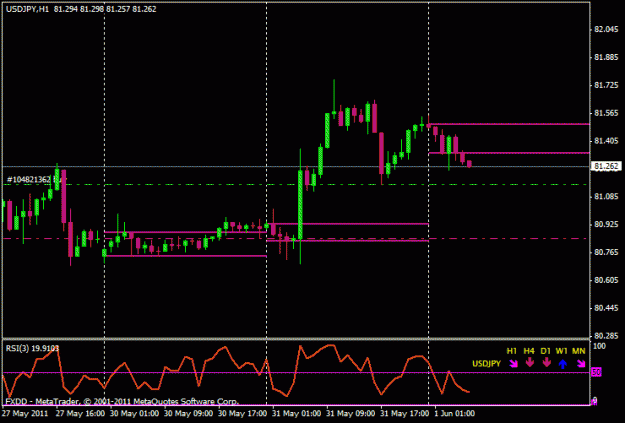Viewport: 625px width, 423px height.
Task: Click the blue W1 up arrow
Action: point(562,364)
